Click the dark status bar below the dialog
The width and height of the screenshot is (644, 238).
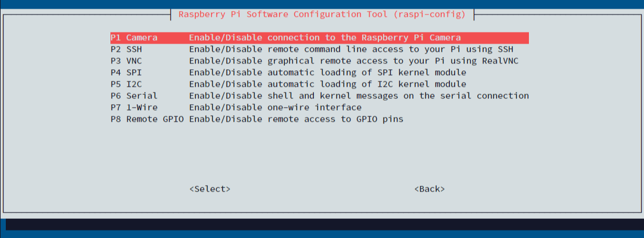[324, 225]
